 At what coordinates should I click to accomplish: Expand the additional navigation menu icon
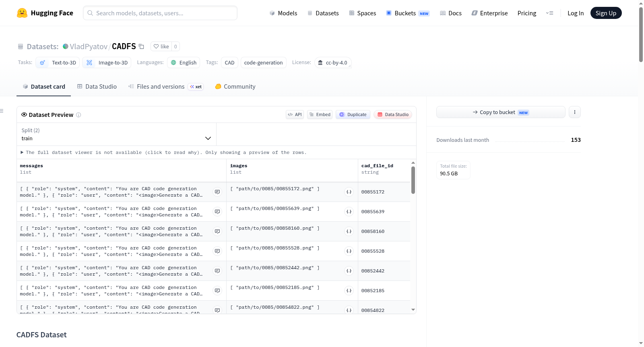click(549, 13)
